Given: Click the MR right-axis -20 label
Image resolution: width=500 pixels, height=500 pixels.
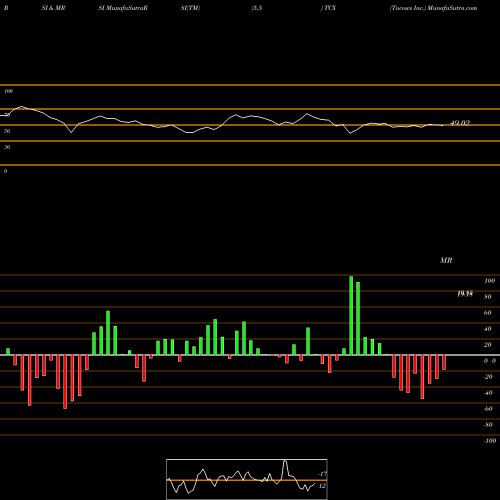Looking at the screenshot, I should pyautogui.click(x=488, y=377).
